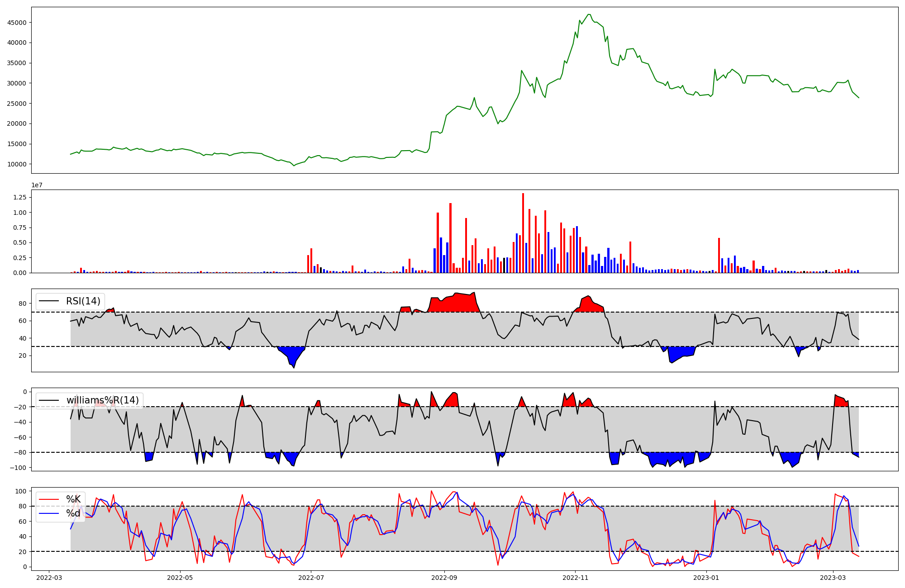Click the %K legend entry
The height and width of the screenshot is (588, 905).
point(73,499)
